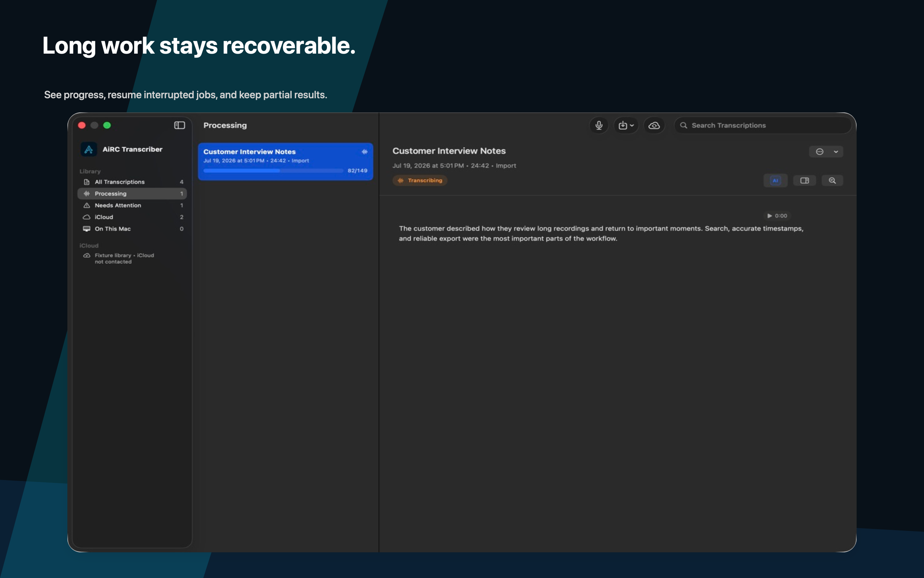Open Needs Attention in the sidebar
Viewport: 924px width, 578px height.
pyautogui.click(x=132, y=205)
